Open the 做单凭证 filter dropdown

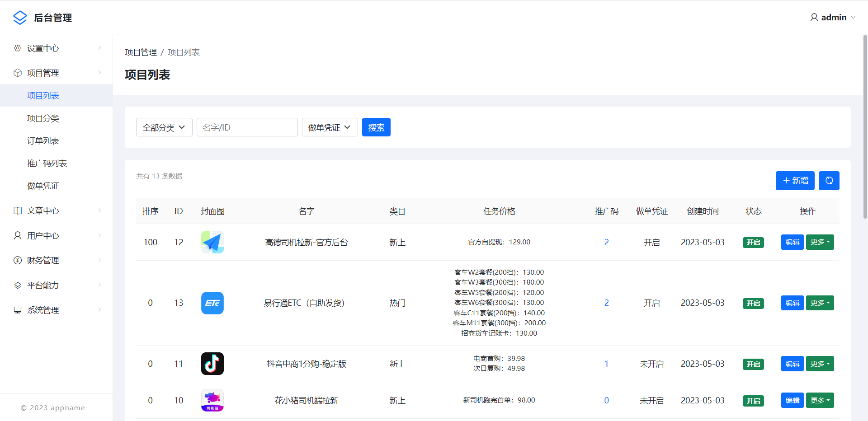(330, 127)
